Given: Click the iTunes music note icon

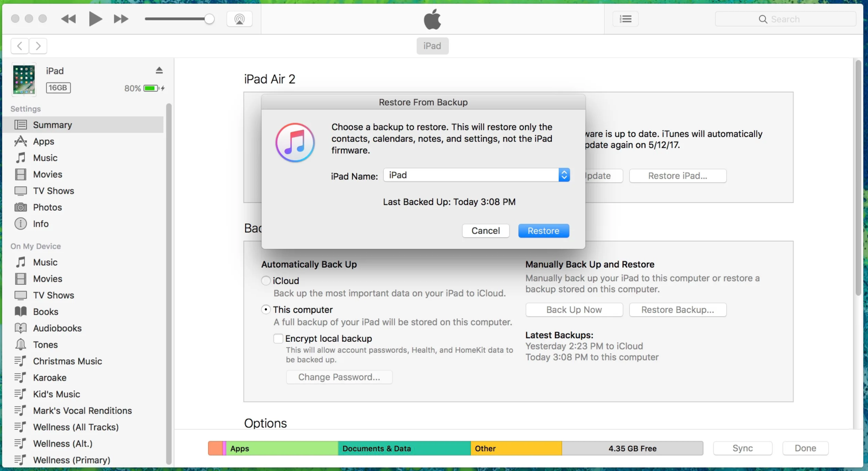Looking at the screenshot, I should click(294, 142).
